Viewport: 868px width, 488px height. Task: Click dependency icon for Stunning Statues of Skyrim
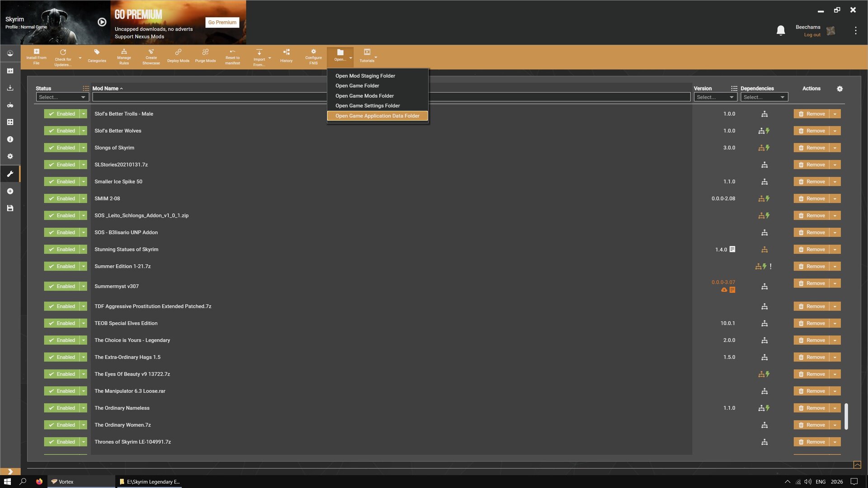764,249
